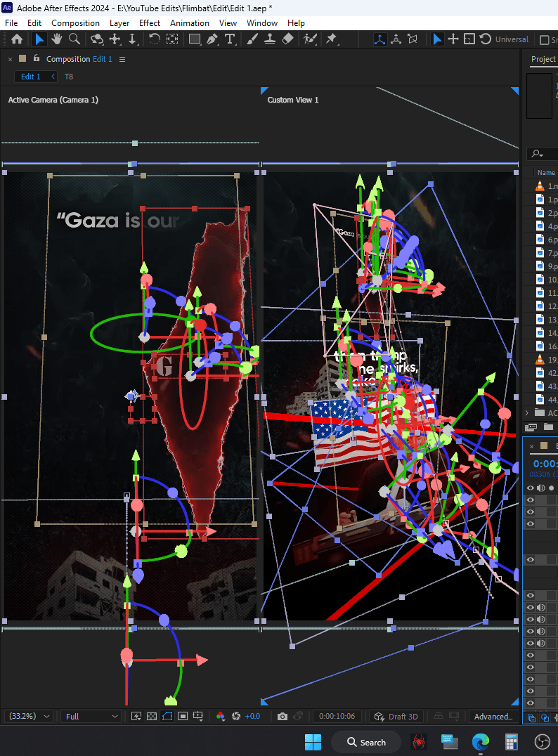This screenshot has height=756, width=558.
Task: Click the new folder icon in Project panel
Action: (548, 426)
